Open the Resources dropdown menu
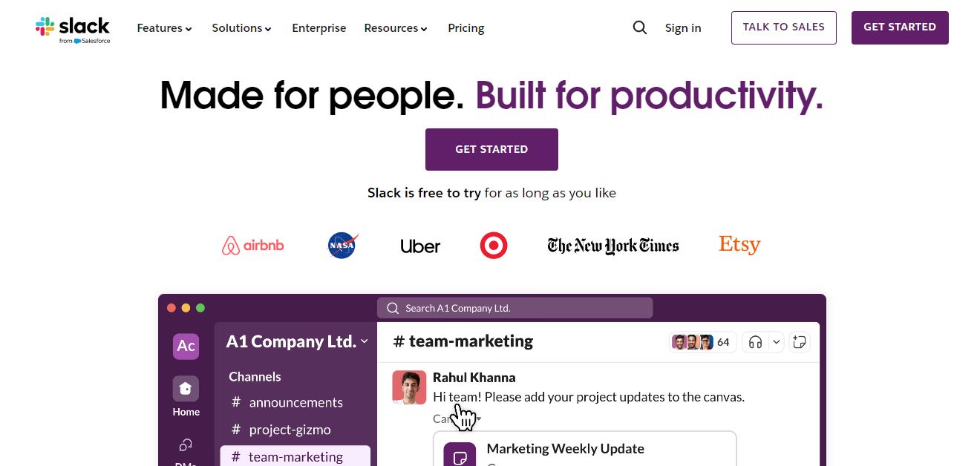This screenshot has width=980, height=466. point(396,28)
